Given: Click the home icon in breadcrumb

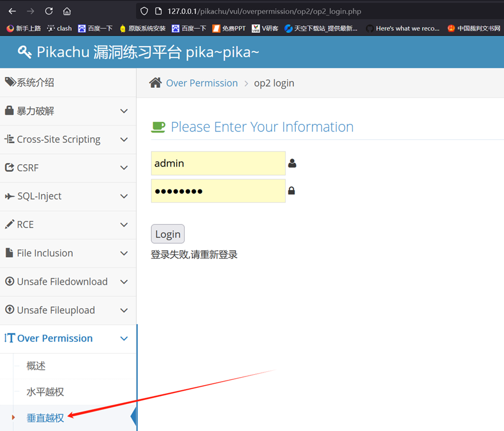Looking at the screenshot, I should pos(155,83).
